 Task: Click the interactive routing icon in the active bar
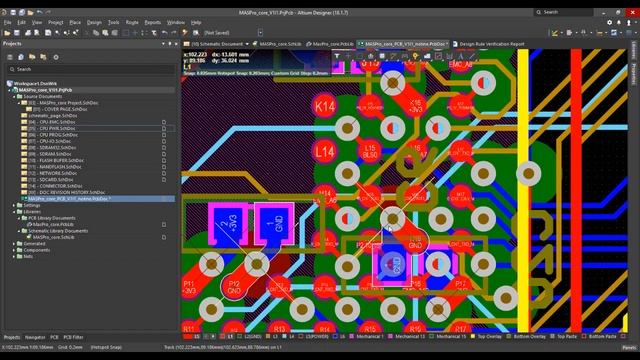[393, 56]
